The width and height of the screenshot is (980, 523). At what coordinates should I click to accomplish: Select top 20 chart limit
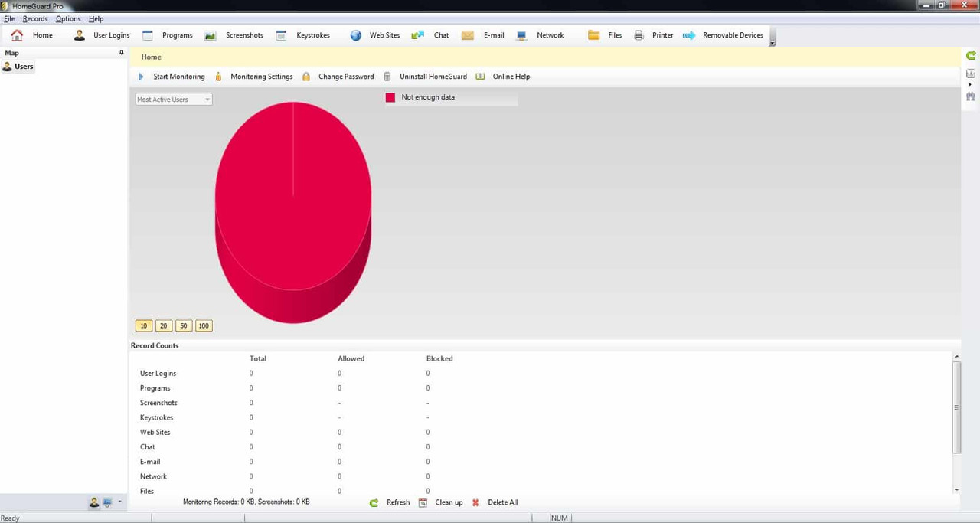pyautogui.click(x=163, y=325)
